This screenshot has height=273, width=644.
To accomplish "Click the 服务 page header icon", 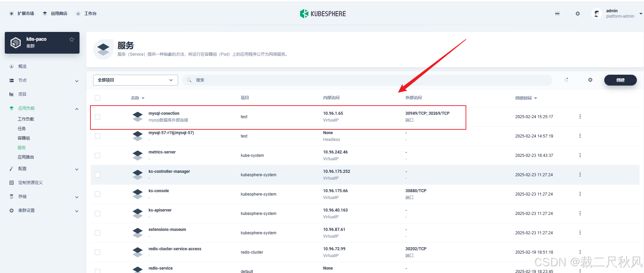I will [x=103, y=50].
